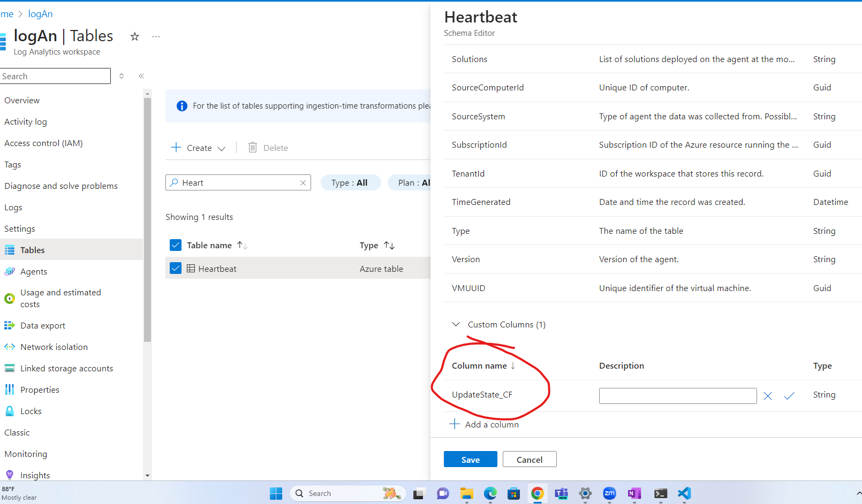Click the sidebar vertical scrollbar thumb

(148, 219)
